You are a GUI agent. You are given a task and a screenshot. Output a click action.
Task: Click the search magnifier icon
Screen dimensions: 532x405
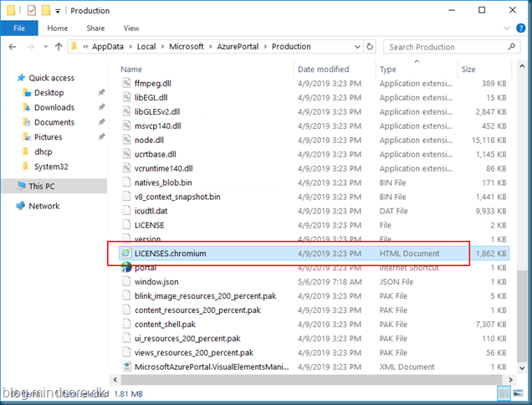coord(512,47)
